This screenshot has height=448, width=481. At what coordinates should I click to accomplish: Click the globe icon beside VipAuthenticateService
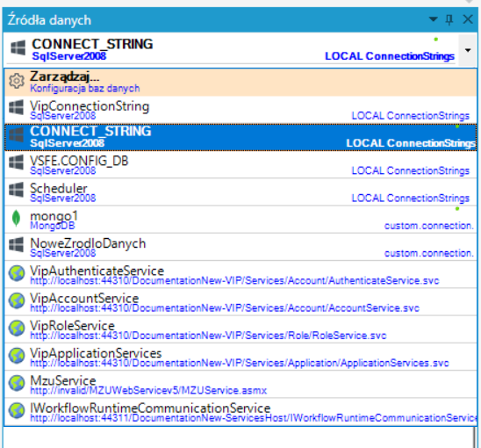click(x=17, y=273)
